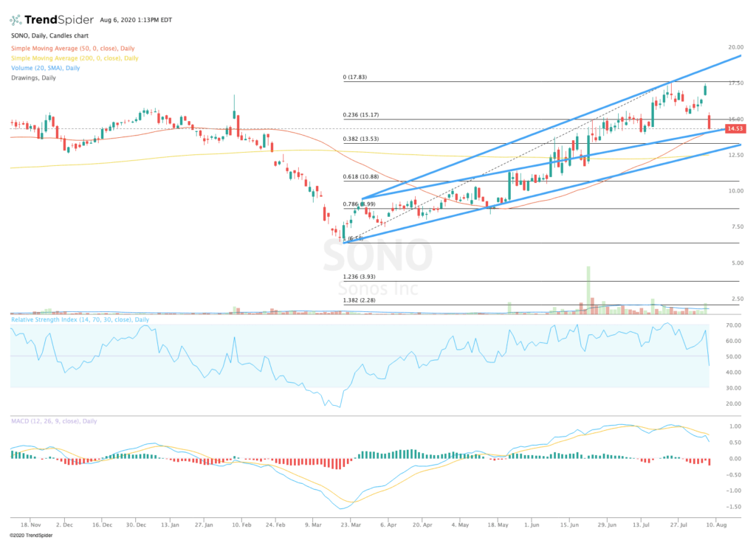Click the 'Volume (20, SMA), Daily' legend
The height and width of the screenshot is (540, 756).
click(x=45, y=68)
